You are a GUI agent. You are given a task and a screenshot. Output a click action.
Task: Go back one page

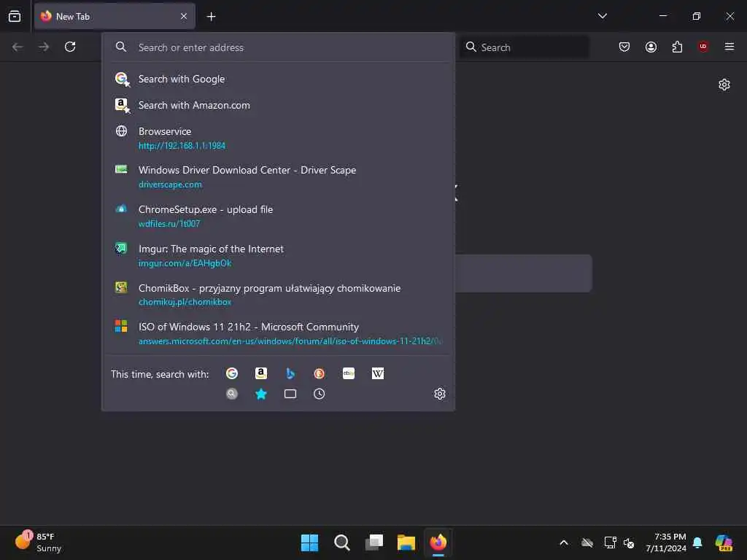pyautogui.click(x=18, y=47)
